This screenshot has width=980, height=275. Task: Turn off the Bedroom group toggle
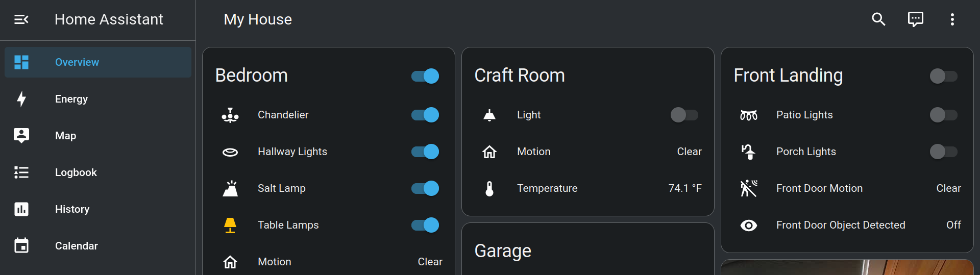coord(425,76)
